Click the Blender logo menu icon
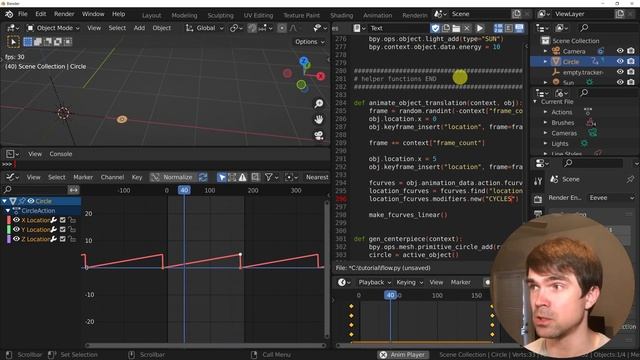Viewport: 640px width, 360px height. point(9,14)
